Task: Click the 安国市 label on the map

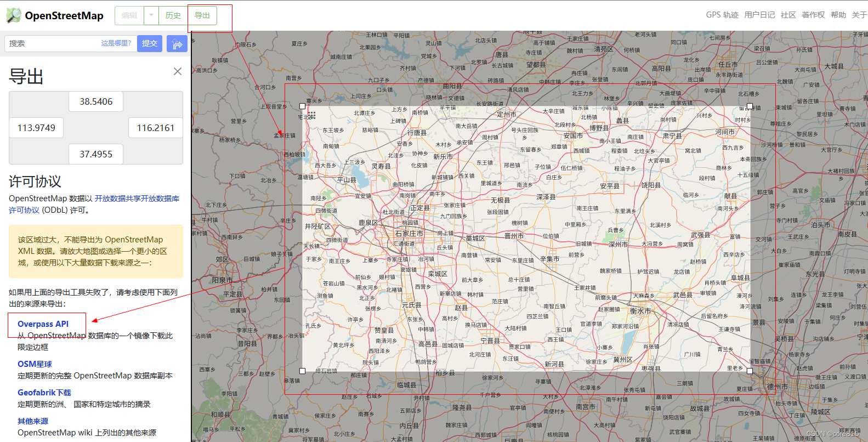Action: (573, 135)
